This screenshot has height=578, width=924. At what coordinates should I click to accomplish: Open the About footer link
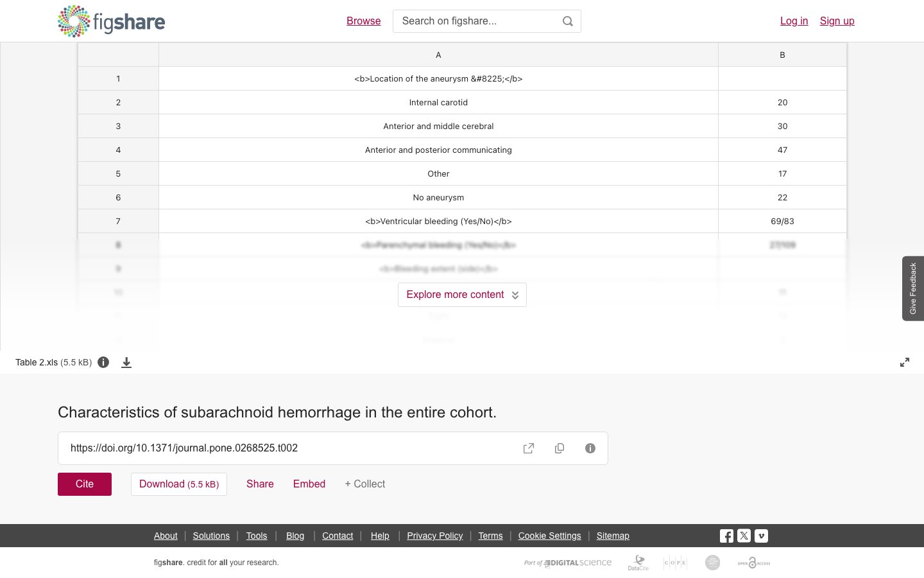coord(166,536)
